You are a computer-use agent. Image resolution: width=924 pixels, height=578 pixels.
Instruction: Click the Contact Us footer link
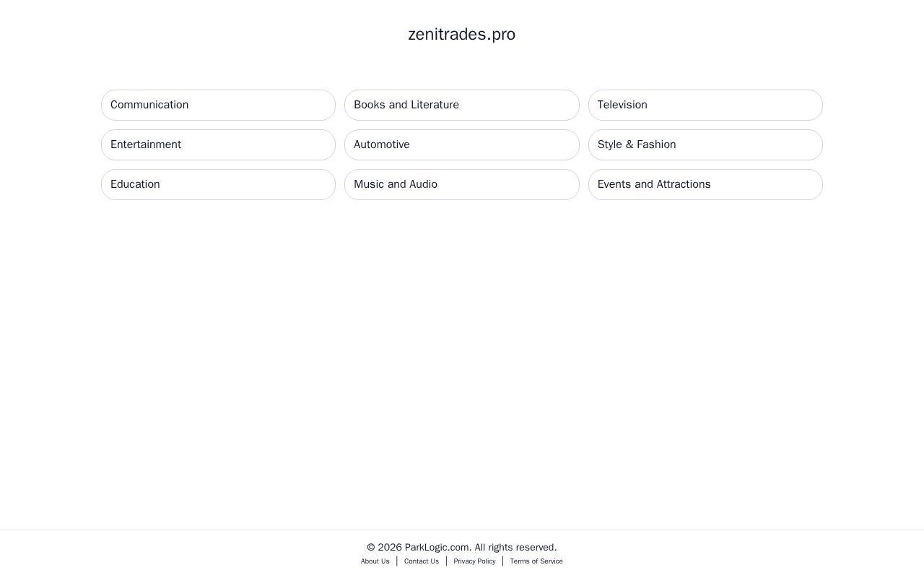422,561
